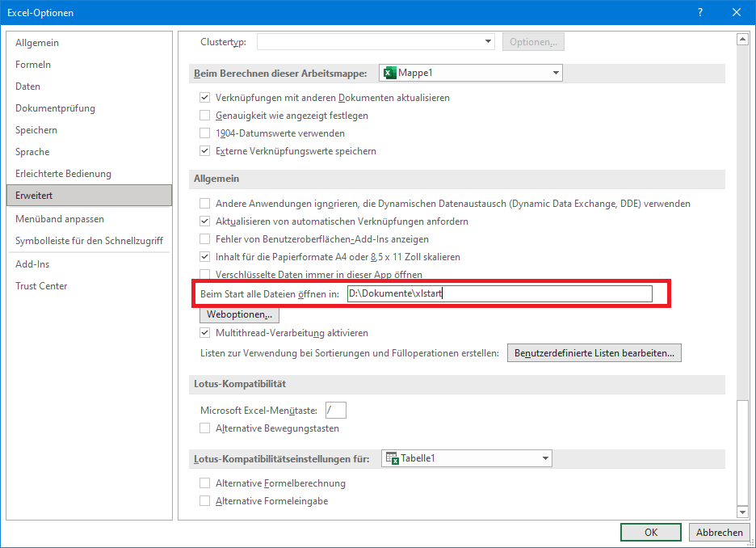Enable Alternative Formeleingabe
This screenshot has width=756, height=548.
(x=205, y=501)
